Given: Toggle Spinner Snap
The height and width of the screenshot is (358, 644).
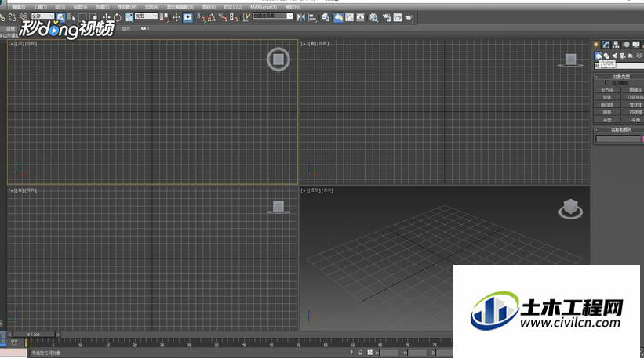Looking at the screenshot, I should pos(234,17).
